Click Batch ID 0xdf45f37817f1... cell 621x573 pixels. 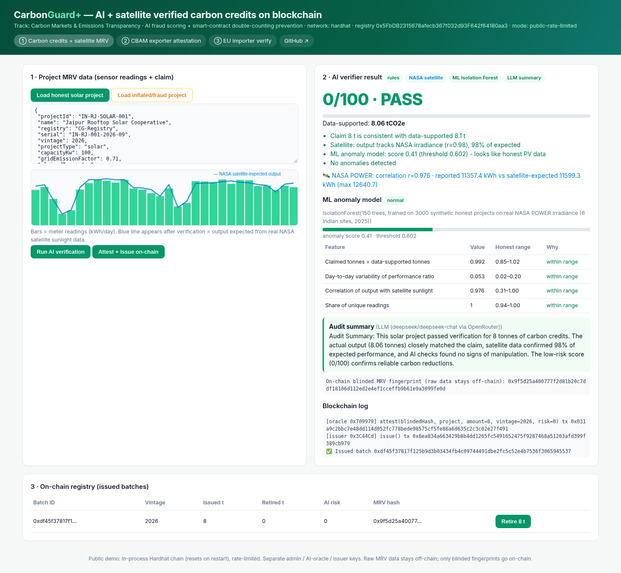(x=55, y=521)
